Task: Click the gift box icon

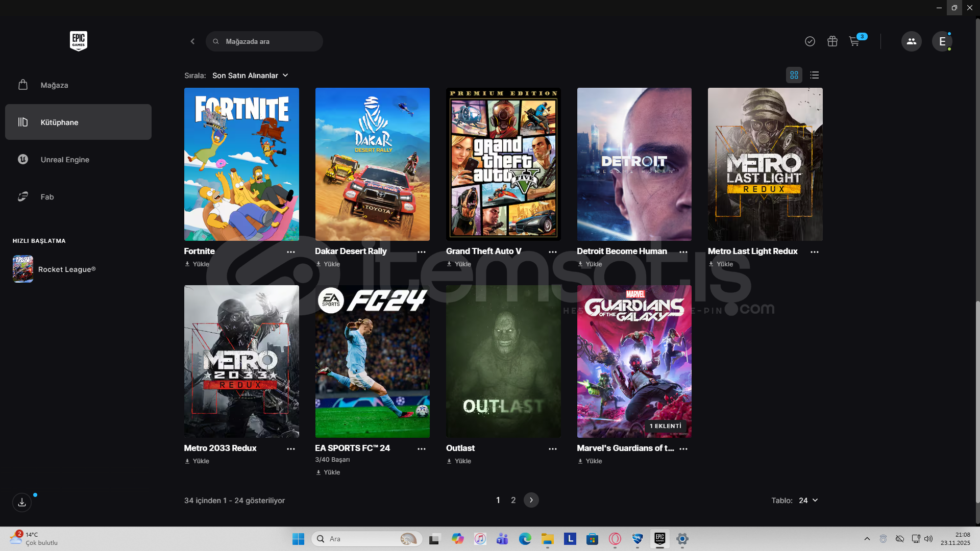Action: [x=832, y=41]
